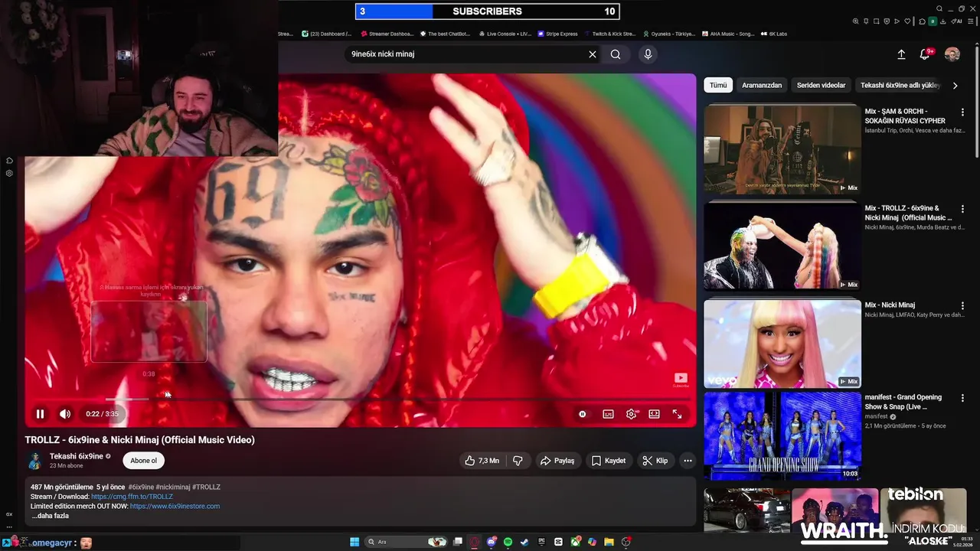Dislike the video thumbs-down
This screenshot has width=980, height=551.
[518, 461]
